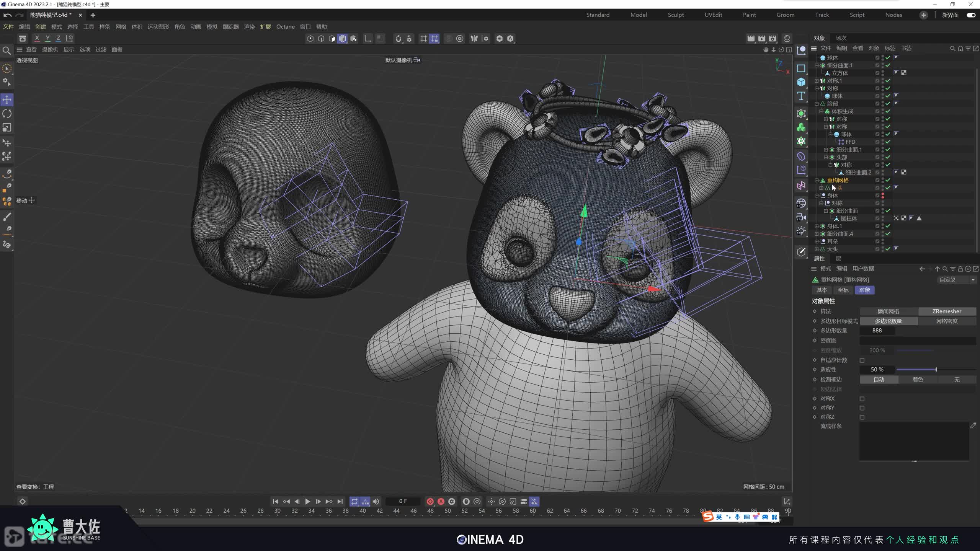The height and width of the screenshot is (551, 980).
Task: Click the X axis lock icon
Action: (37, 38)
